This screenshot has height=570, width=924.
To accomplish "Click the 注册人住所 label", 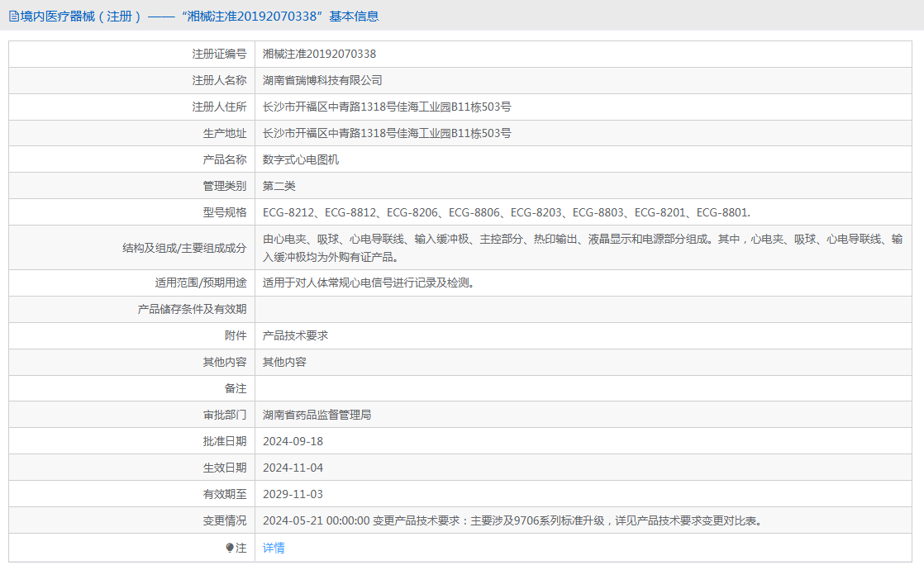I will (x=219, y=107).
